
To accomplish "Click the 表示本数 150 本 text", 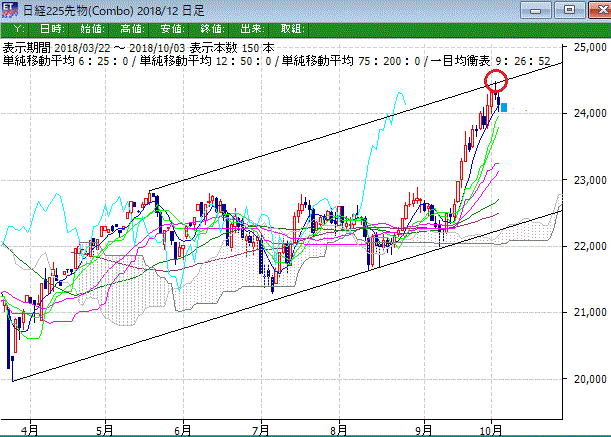I will (232, 48).
